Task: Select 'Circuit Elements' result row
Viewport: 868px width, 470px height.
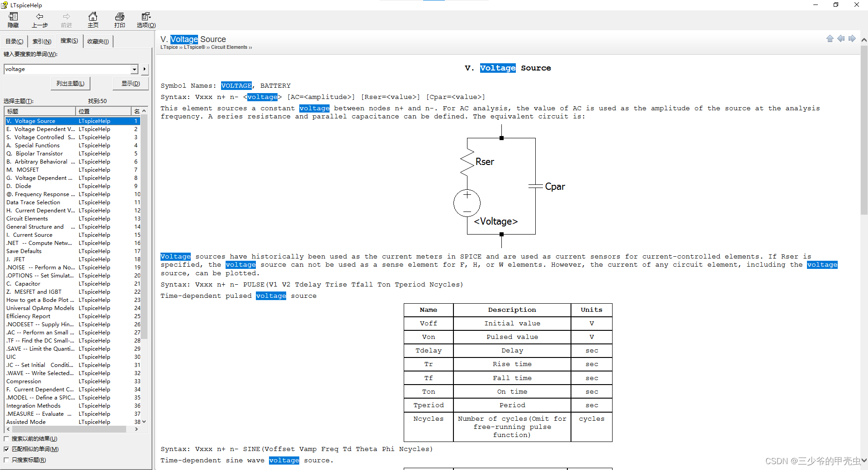Action: pos(72,219)
